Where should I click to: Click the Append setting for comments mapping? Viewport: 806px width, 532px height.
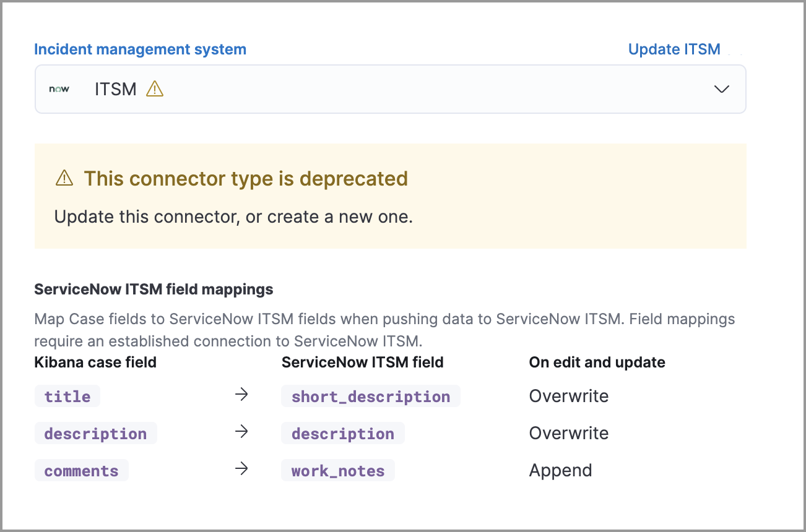click(560, 470)
